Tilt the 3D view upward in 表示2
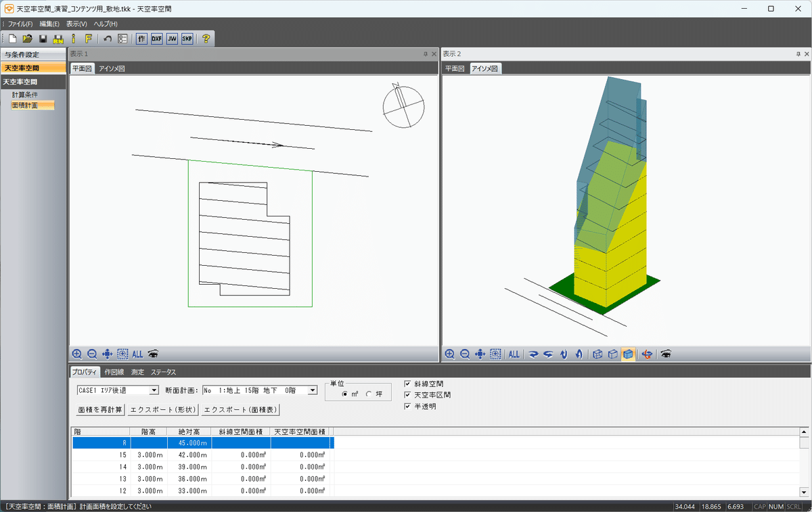 click(579, 354)
